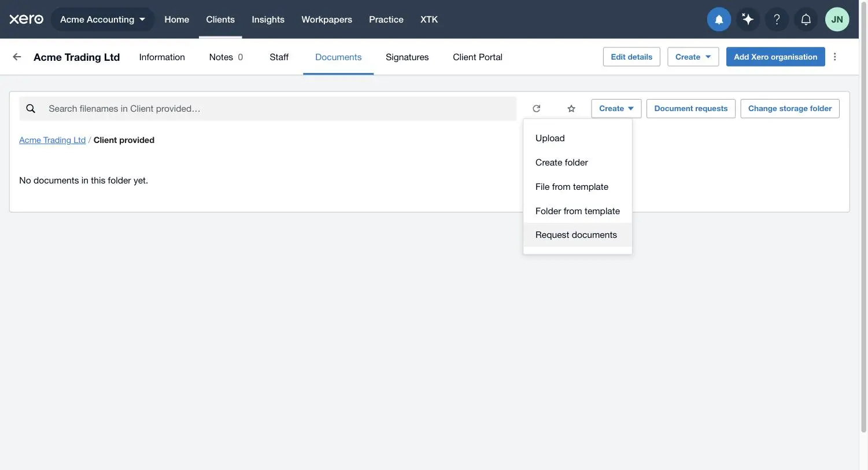
Task: Select Request documents menu entry
Action: [578, 234]
